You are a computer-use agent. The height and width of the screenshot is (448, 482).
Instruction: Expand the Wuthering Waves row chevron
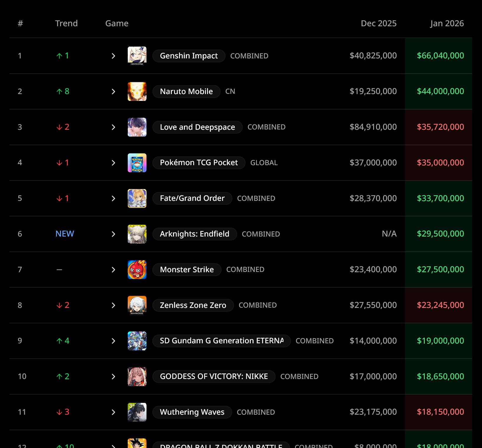point(113,412)
